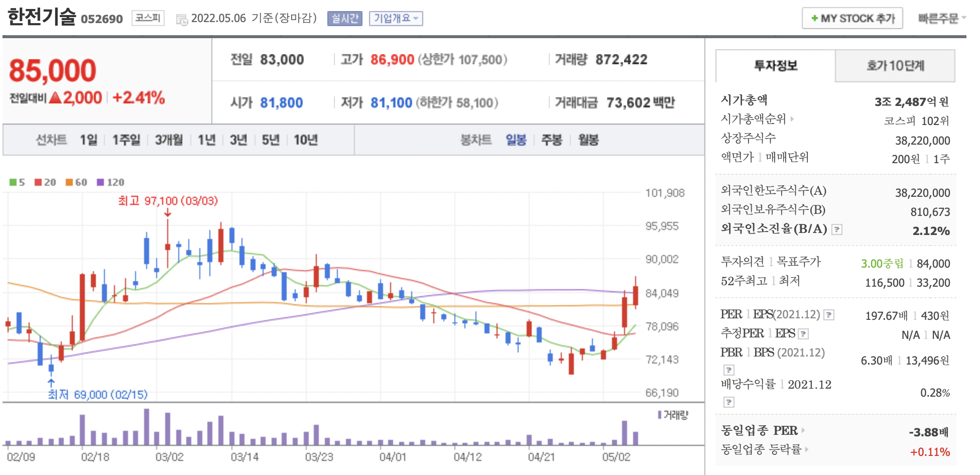Click the arrow icon next to 동일업종 PER
Screen dimensions: 980x475
click(x=803, y=430)
